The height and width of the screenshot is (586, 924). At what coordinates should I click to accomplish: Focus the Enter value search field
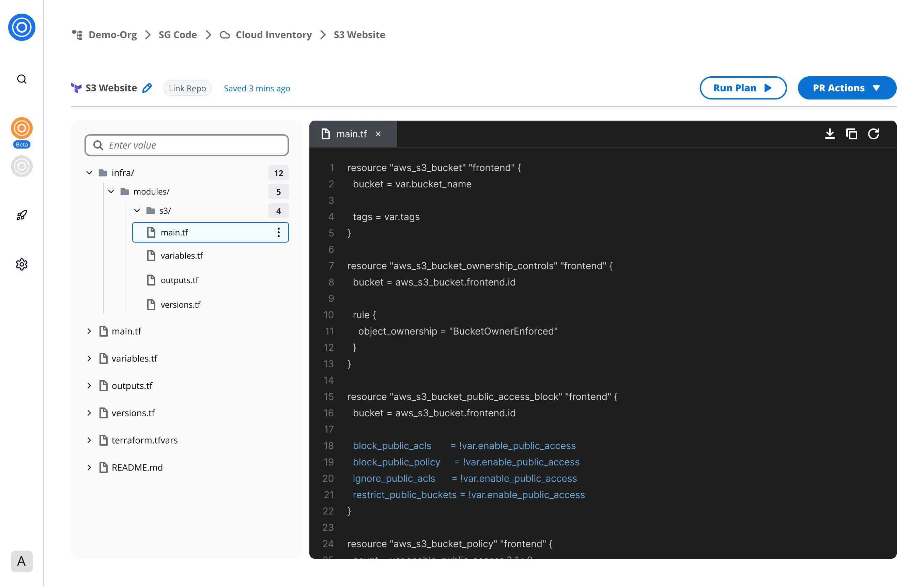[x=187, y=145]
